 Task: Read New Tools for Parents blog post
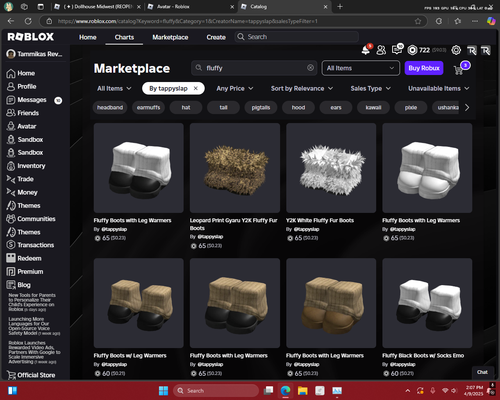click(x=32, y=302)
